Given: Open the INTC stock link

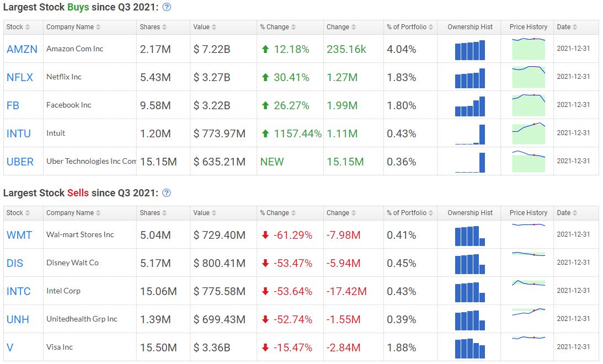Looking at the screenshot, I should tap(18, 291).
